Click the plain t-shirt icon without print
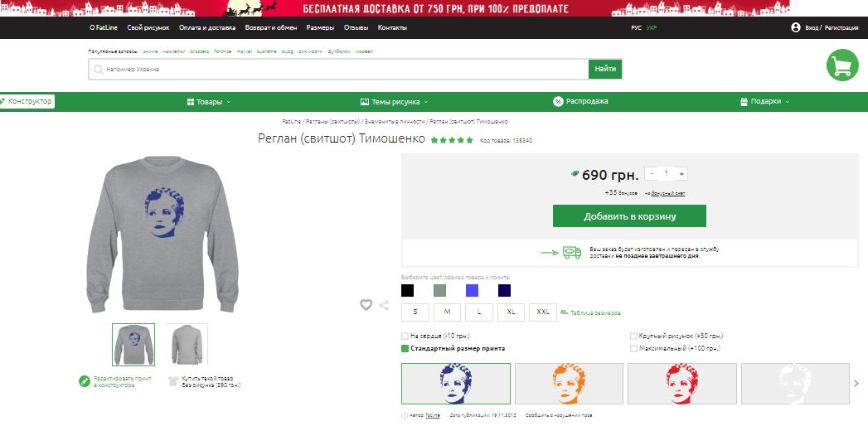868x426 pixels. [173, 381]
